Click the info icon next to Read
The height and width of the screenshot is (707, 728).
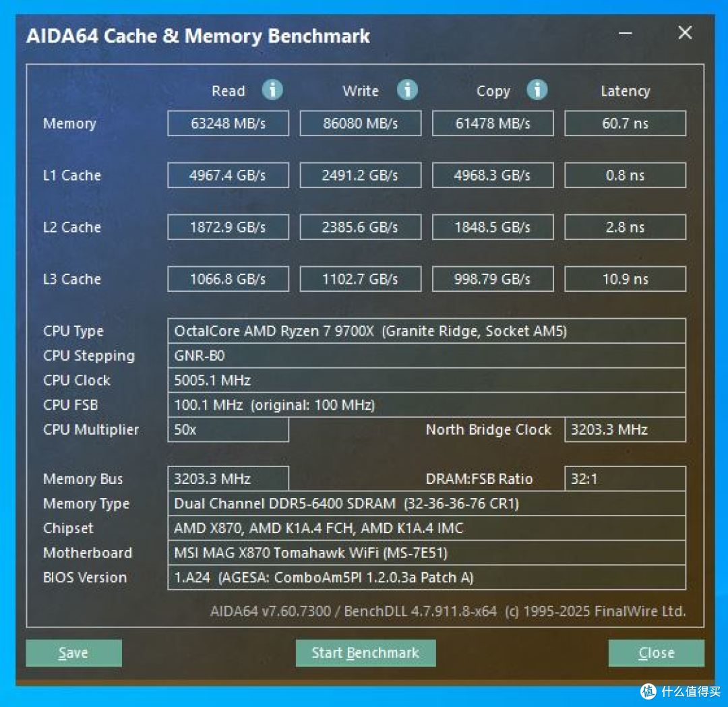click(x=272, y=90)
